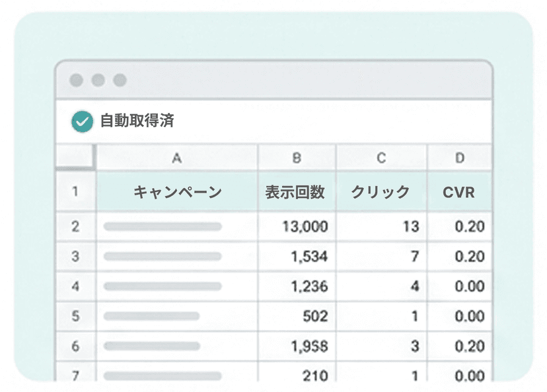Click the green 自動取得済 checkmark icon

[x=82, y=121]
